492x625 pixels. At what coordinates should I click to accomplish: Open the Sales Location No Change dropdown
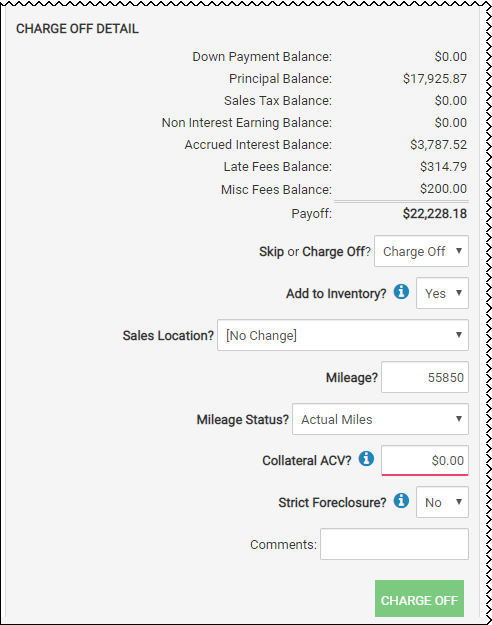point(343,335)
